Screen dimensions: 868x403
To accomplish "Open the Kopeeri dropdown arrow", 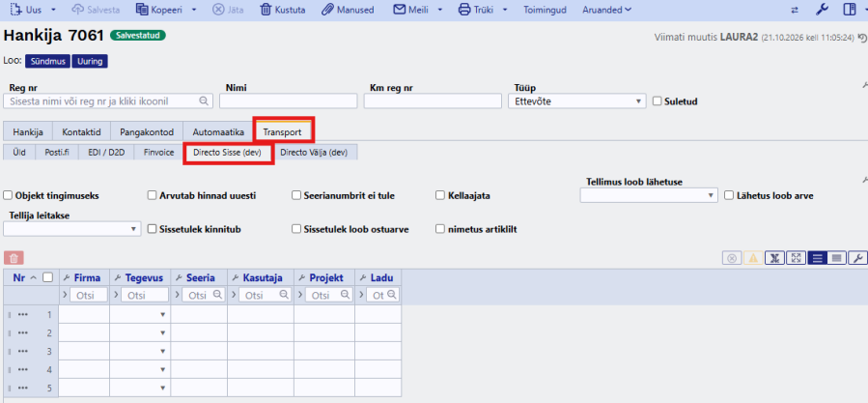I will click(194, 10).
